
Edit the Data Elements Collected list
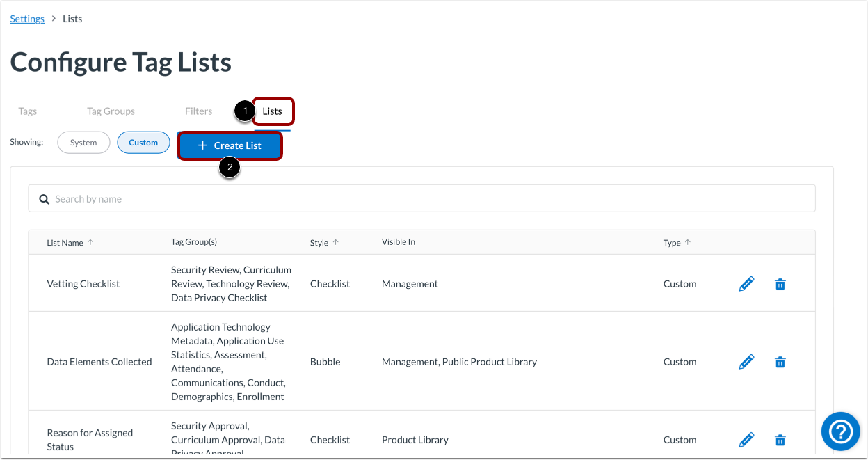click(x=746, y=361)
